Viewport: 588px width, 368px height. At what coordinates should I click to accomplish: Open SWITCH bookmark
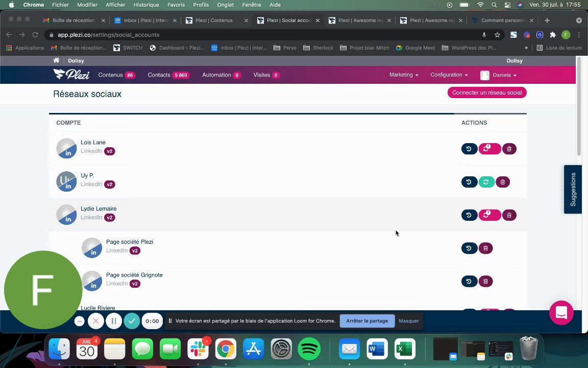coord(128,48)
